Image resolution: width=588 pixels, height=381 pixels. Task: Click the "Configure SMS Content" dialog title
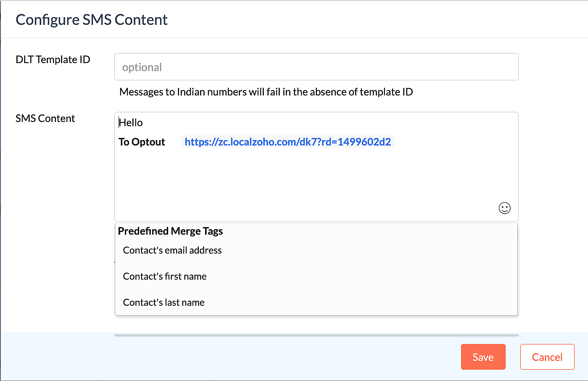(92, 20)
